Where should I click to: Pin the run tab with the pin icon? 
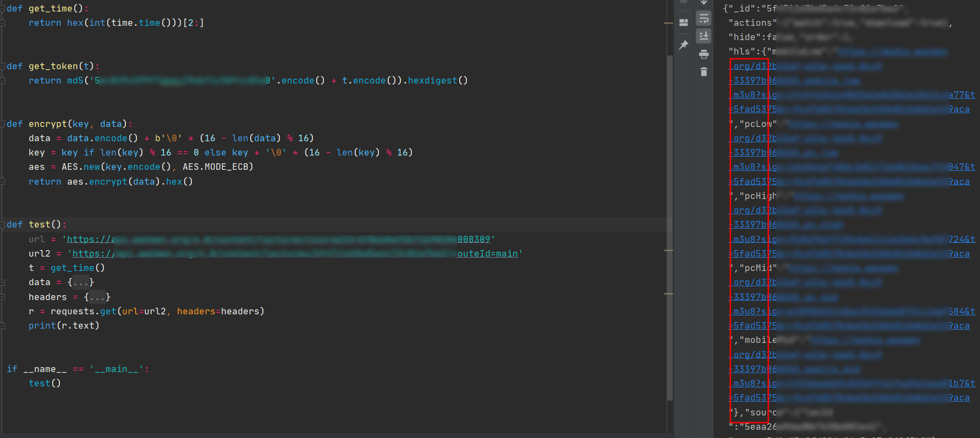pos(684,45)
